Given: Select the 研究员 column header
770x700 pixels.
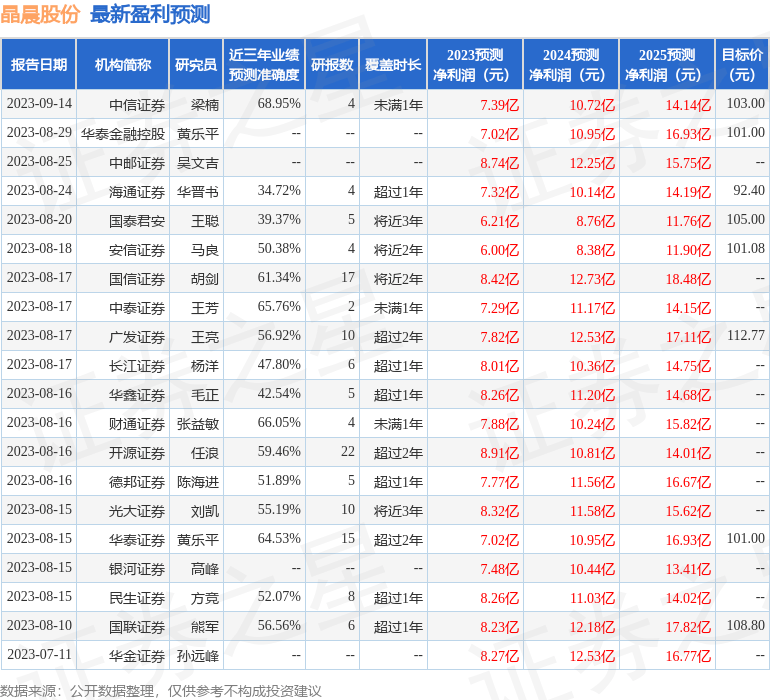Looking at the screenshot, I should 195,65.
